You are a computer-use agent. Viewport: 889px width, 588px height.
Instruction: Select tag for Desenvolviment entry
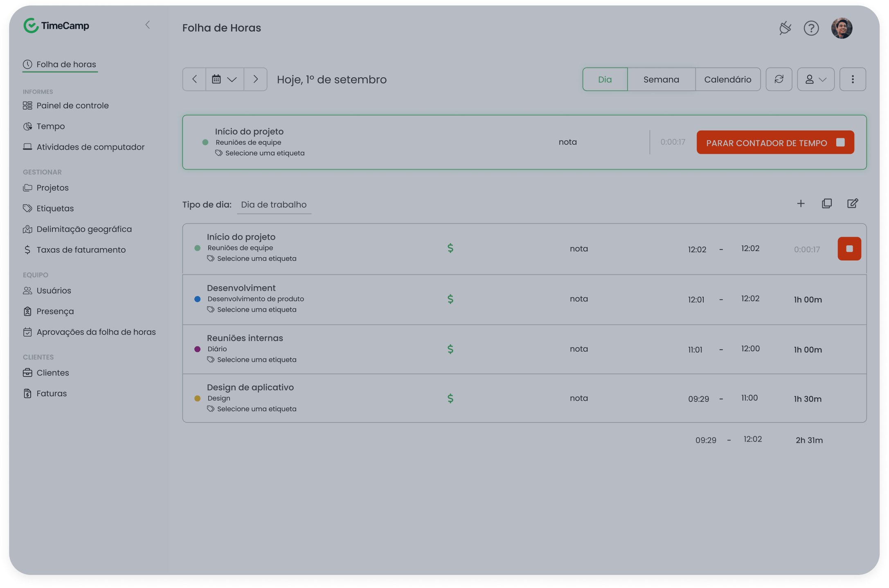252,310
